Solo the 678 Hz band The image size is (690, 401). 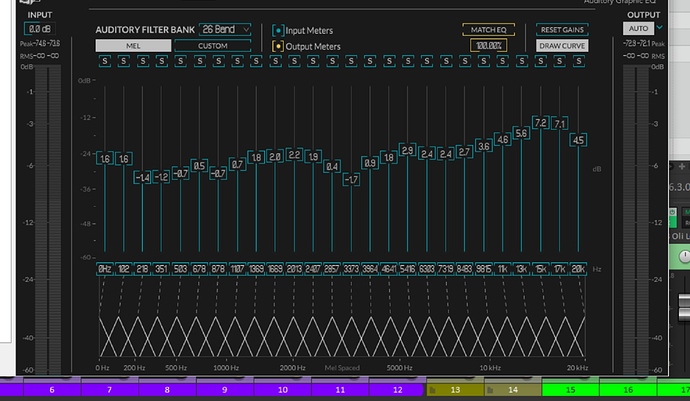[x=199, y=61]
